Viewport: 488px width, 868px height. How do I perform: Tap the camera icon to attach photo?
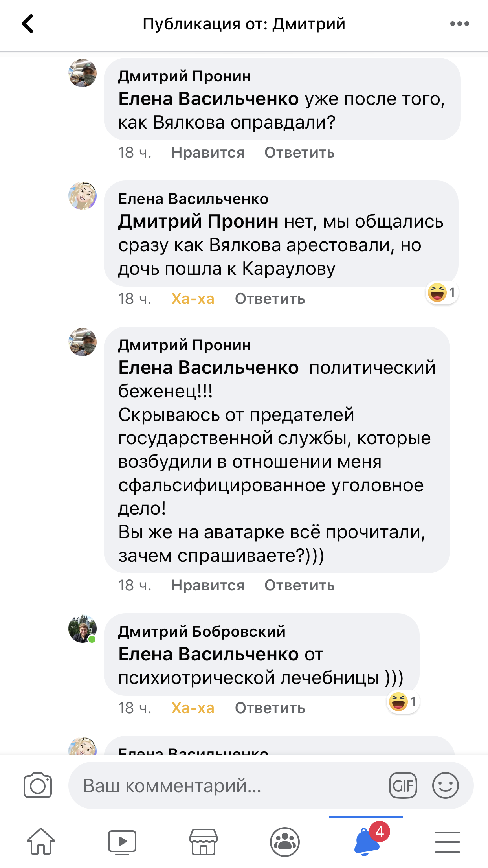(x=38, y=785)
